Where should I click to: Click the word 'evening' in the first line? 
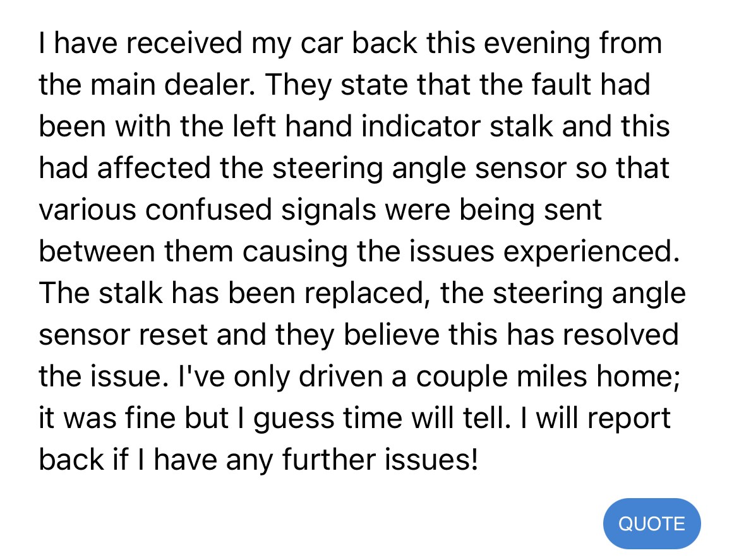(x=538, y=44)
